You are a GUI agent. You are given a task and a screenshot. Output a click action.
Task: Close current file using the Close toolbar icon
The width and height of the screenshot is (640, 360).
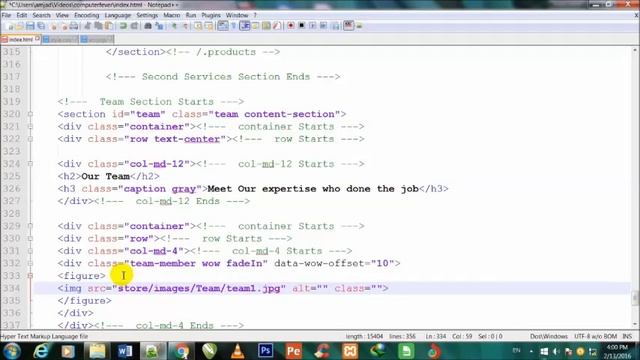click(53, 26)
